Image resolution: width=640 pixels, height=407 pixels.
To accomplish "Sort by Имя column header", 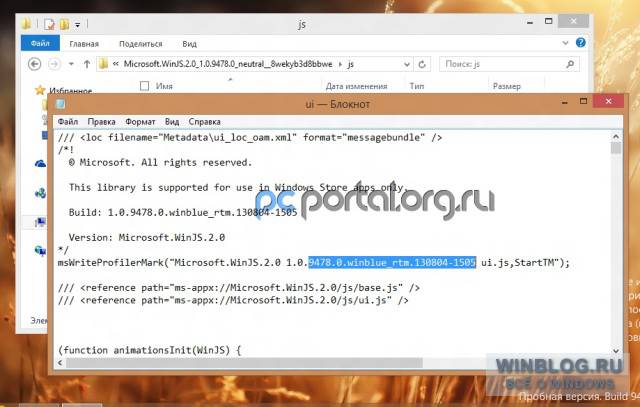I will click(x=164, y=86).
